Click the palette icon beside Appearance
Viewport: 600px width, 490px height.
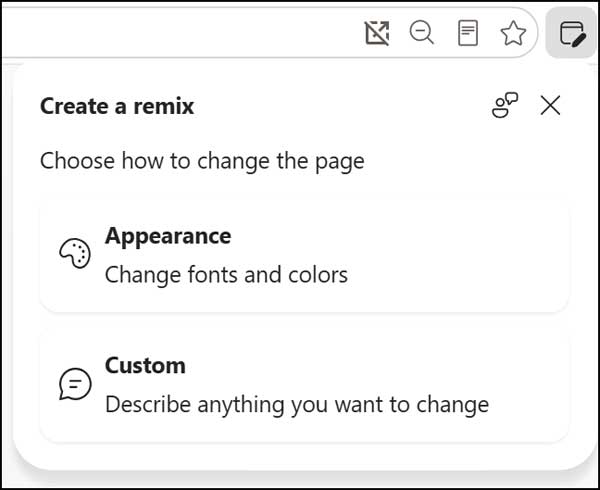tap(75, 254)
